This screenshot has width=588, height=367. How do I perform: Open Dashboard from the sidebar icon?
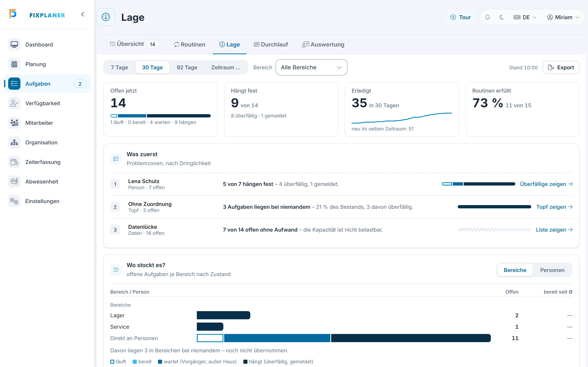click(14, 45)
